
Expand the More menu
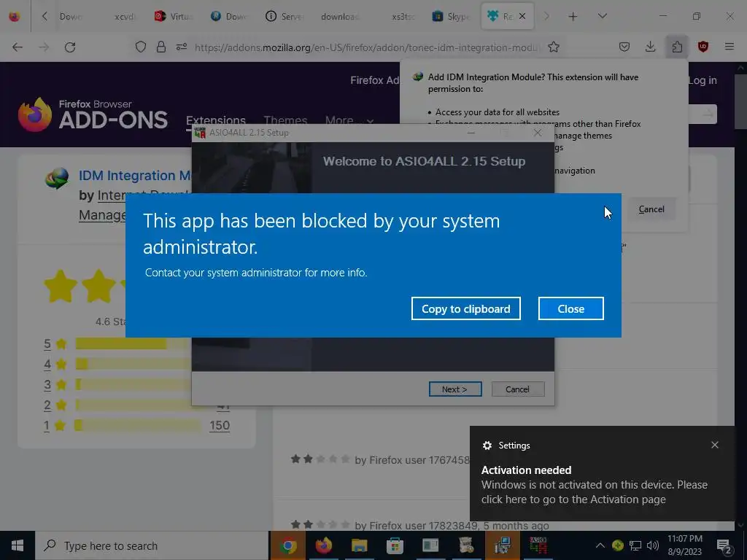[x=349, y=120]
